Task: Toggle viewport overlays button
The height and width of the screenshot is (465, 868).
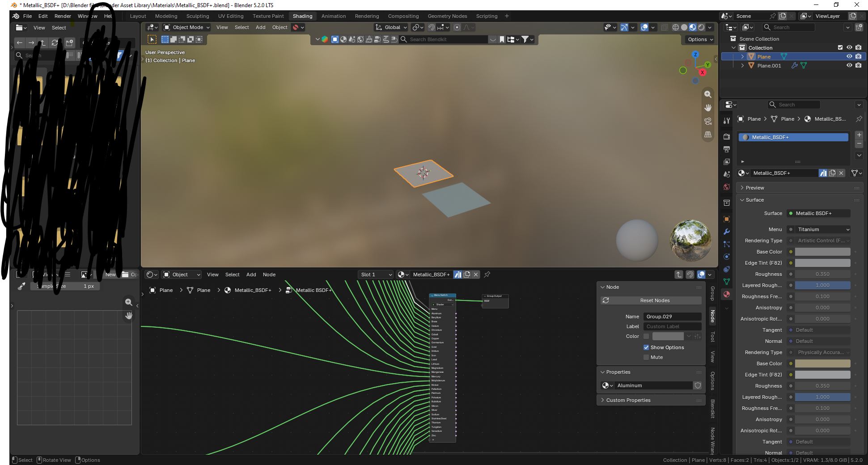Action: (644, 27)
